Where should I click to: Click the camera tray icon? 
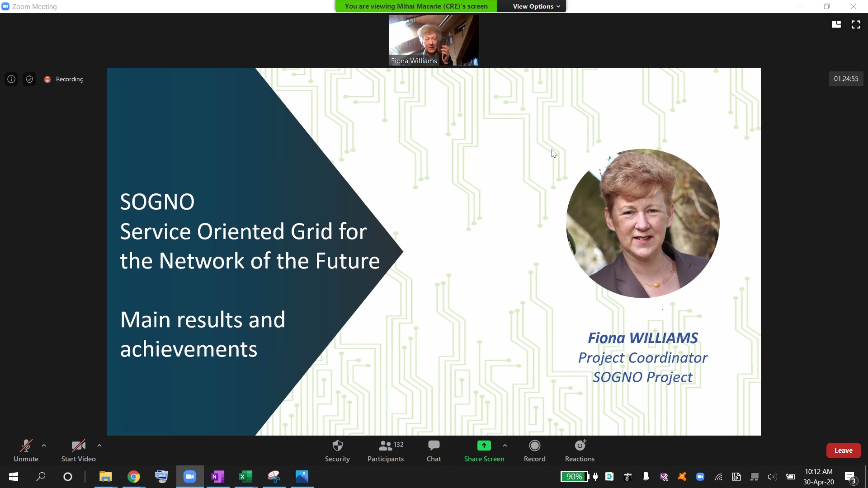coord(627,477)
